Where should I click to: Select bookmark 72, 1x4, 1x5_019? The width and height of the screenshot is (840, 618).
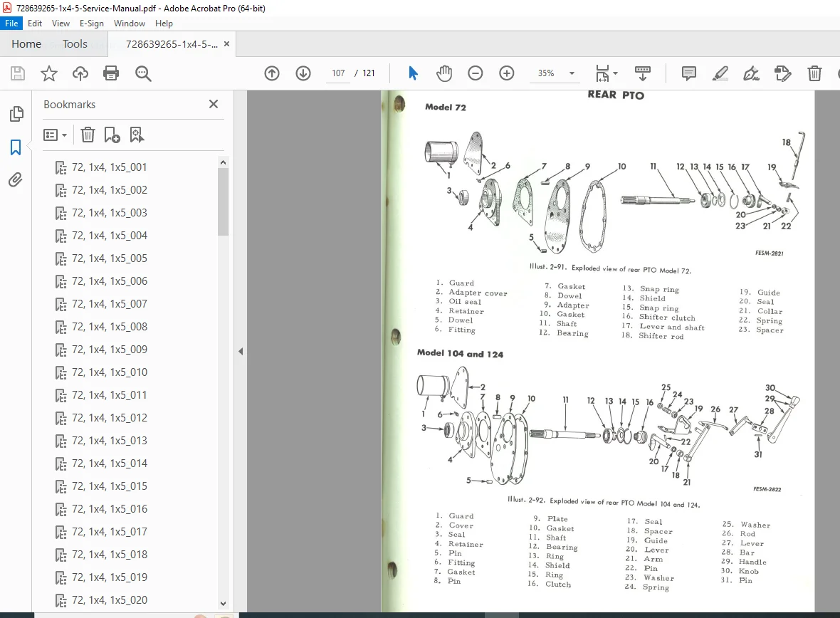pyautogui.click(x=110, y=577)
